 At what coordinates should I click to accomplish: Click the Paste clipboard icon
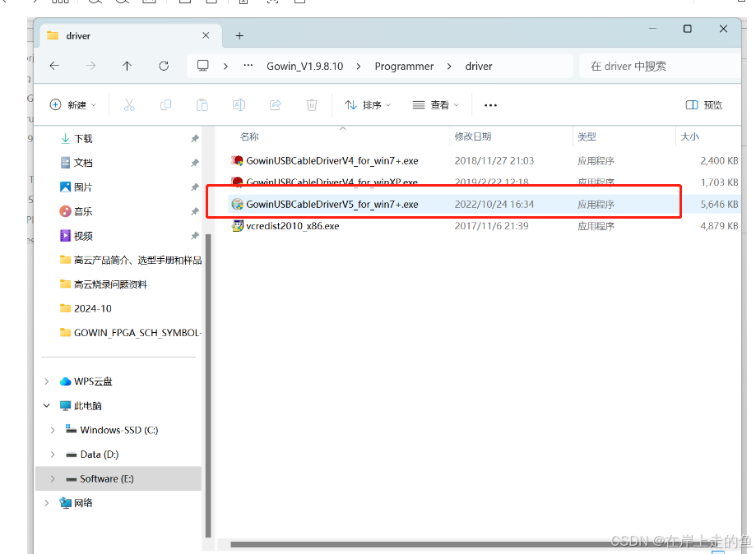point(202,105)
